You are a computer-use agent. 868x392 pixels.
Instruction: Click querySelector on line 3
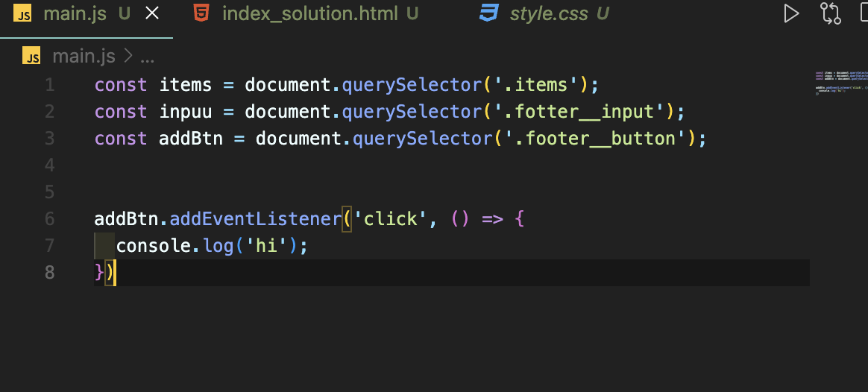pos(422,138)
